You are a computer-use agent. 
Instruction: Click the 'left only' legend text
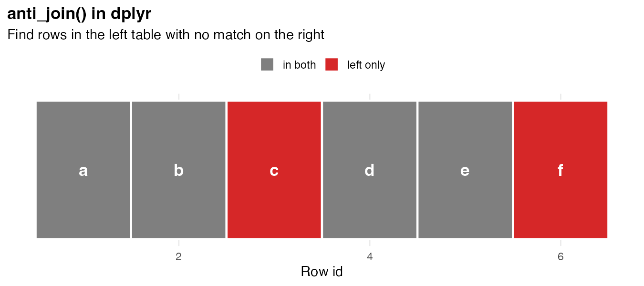coord(366,65)
